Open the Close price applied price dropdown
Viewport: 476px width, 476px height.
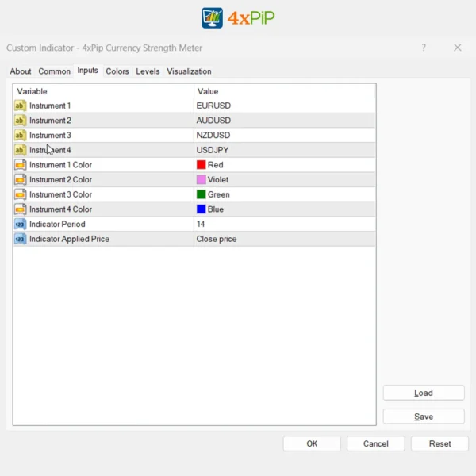point(284,239)
